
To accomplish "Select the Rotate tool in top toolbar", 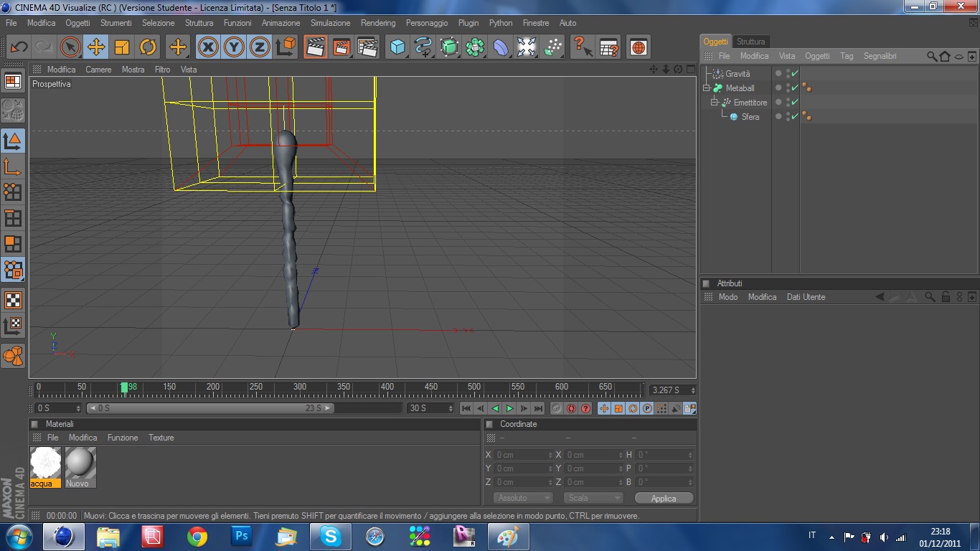I will pos(148,47).
